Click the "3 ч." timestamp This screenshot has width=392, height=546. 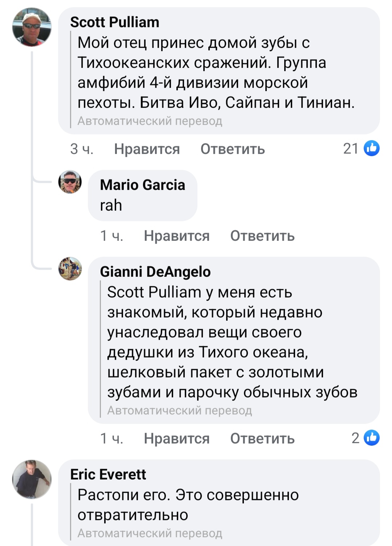pyautogui.click(x=82, y=149)
